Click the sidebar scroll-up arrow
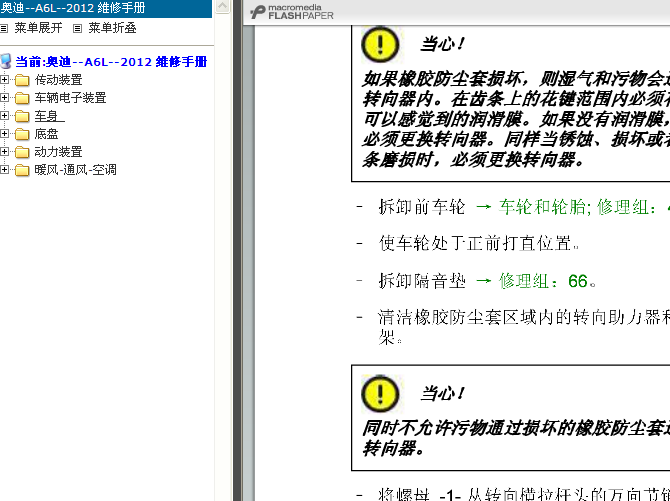This screenshot has height=501, width=670. pyautogui.click(x=222, y=6)
